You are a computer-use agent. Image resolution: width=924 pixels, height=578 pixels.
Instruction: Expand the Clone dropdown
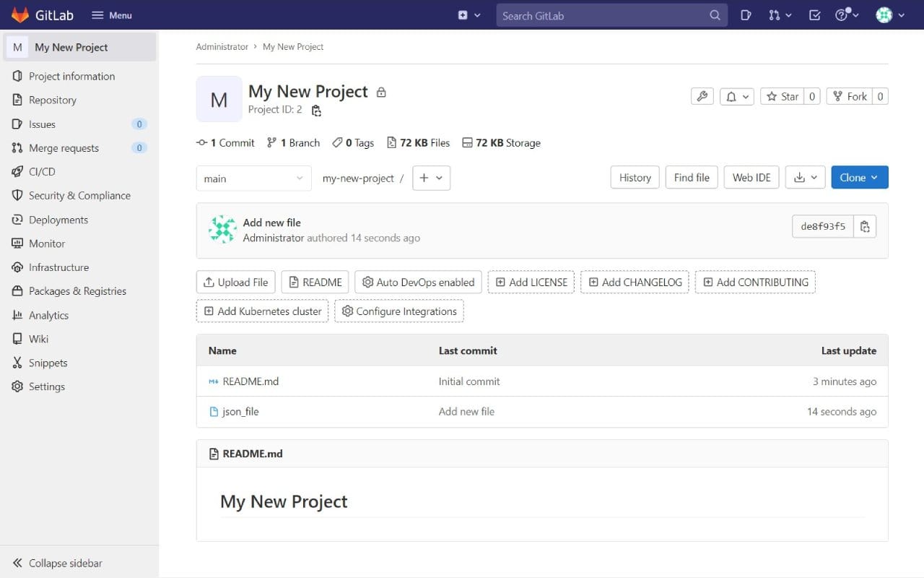(x=859, y=177)
